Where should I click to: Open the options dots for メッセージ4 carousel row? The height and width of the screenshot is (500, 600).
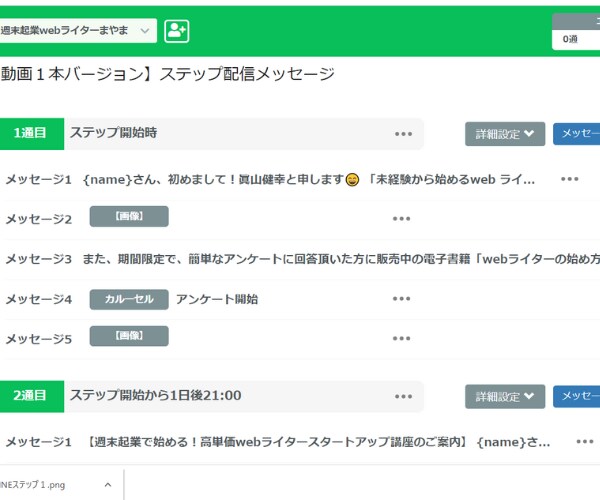coord(401,298)
